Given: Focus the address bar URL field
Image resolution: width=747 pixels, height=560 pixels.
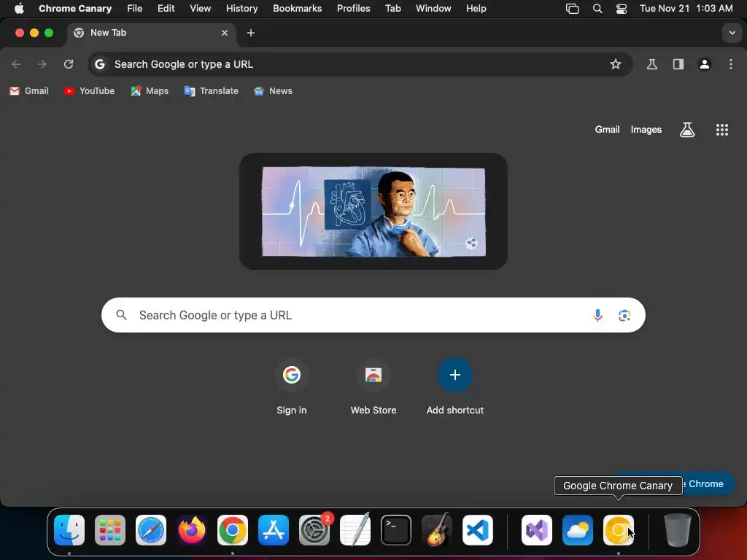Looking at the screenshot, I should tap(360, 64).
